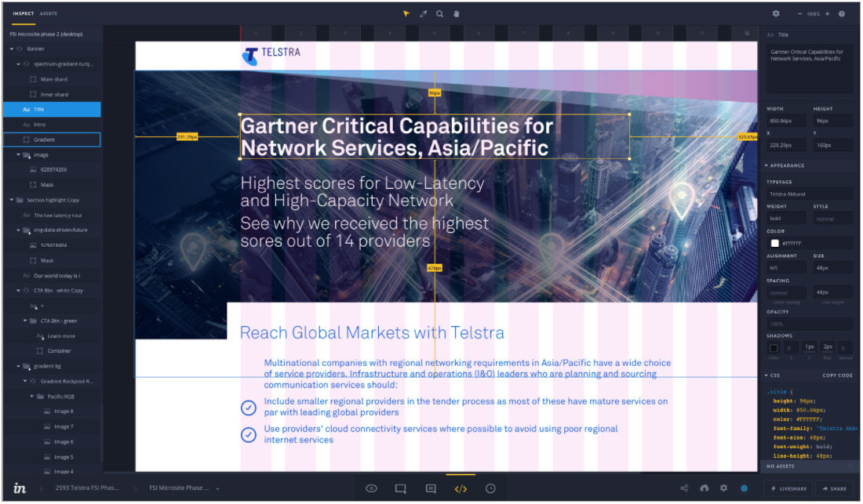Activate the magnifier zoom tool

[440, 13]
